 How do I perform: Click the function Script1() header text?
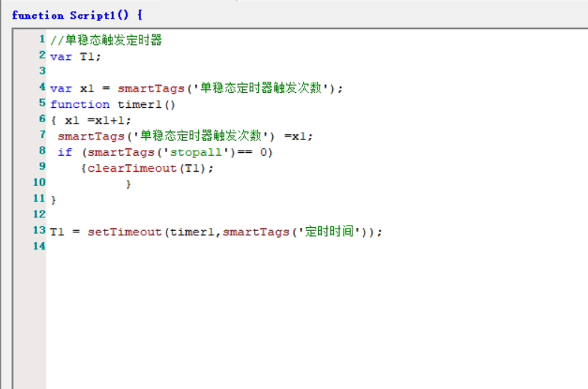point(77,15)
